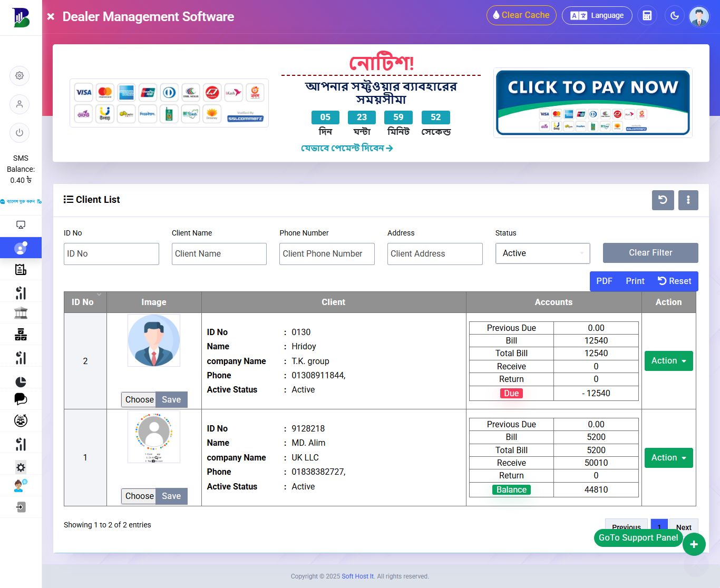Select the Print option beside PDF
Screen dimensions: 720x588
click(635, 281)
